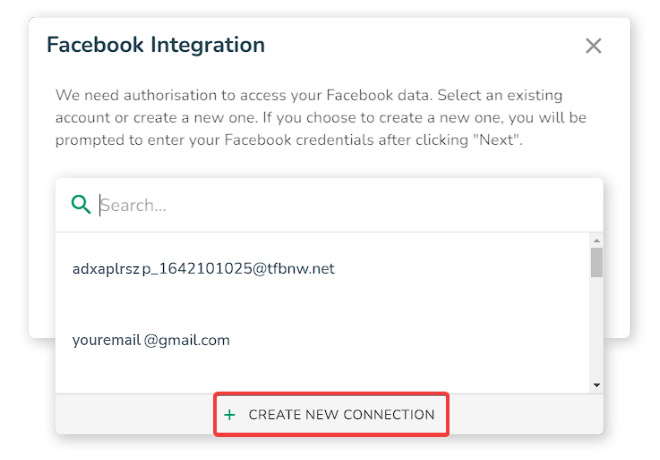Screen dimensions: 660x460
Task: Focus the Search... input field
Action: pos(341,205)
